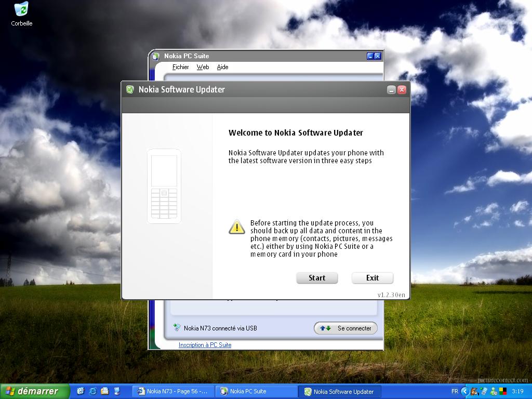Minimize the Nokia Software Updater window
The height and width of the screenshot is (399, 532).
391,90
